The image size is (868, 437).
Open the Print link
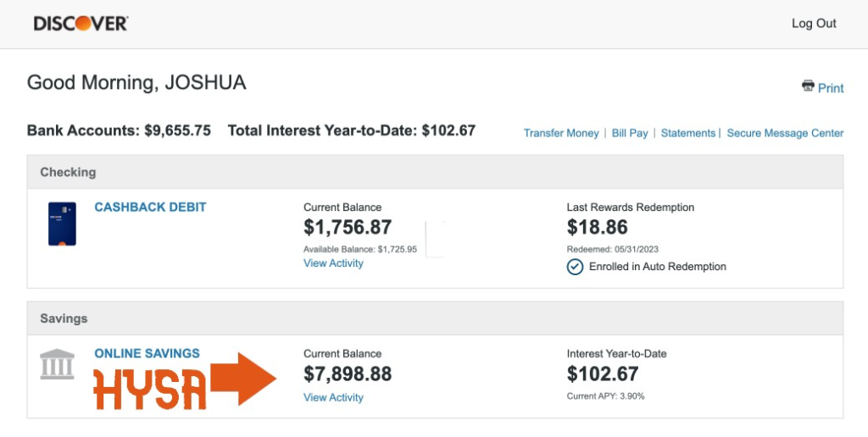coord(831,88)
